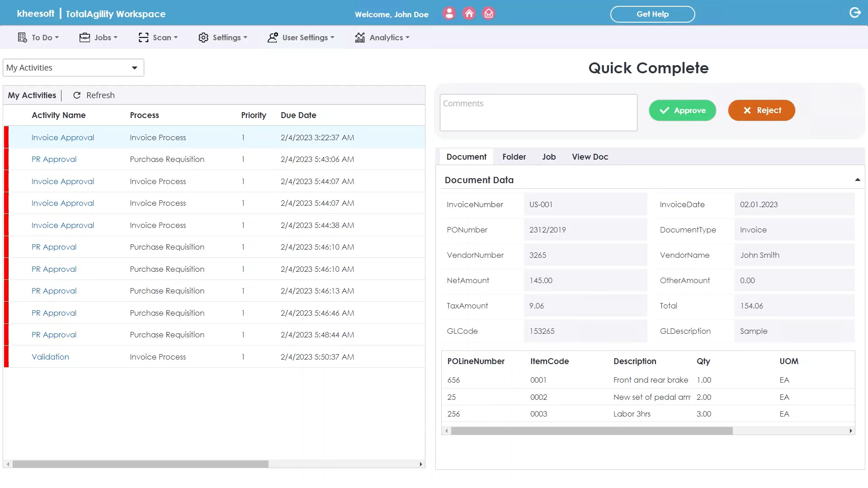Click the line items horizontal scrollbar

pos(591,431)
